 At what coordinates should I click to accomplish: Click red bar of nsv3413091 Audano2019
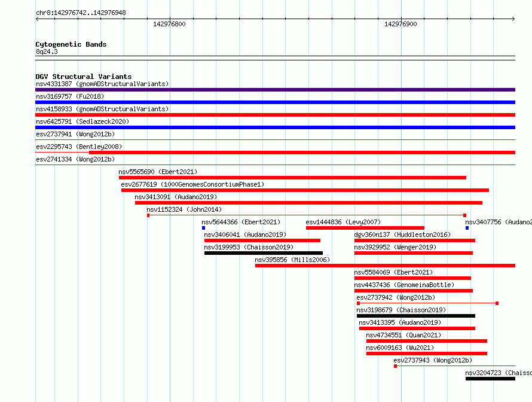point(309,203)
